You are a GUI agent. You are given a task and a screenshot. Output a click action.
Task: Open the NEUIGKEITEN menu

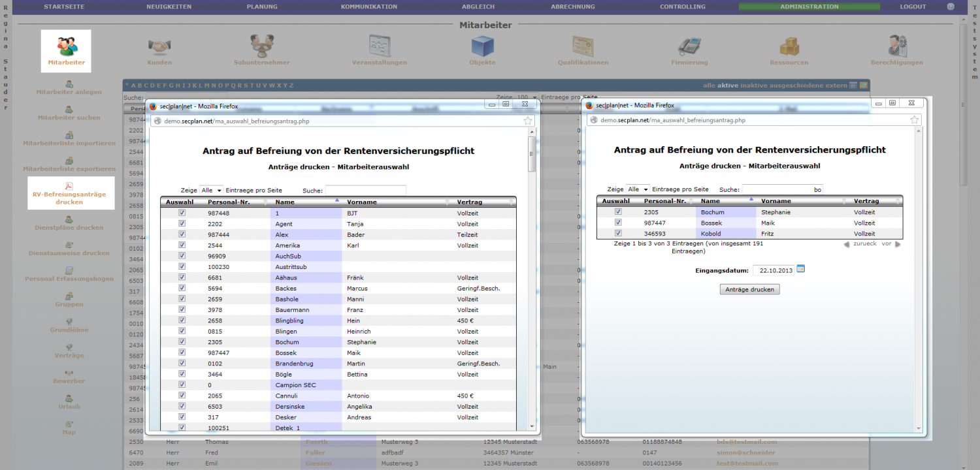point(169,7)
